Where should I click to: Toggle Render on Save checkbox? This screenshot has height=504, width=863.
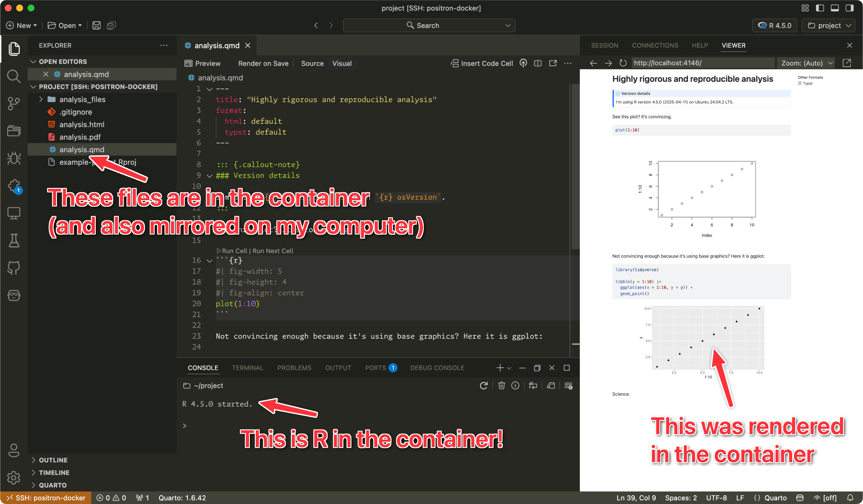tap(230, 63)
